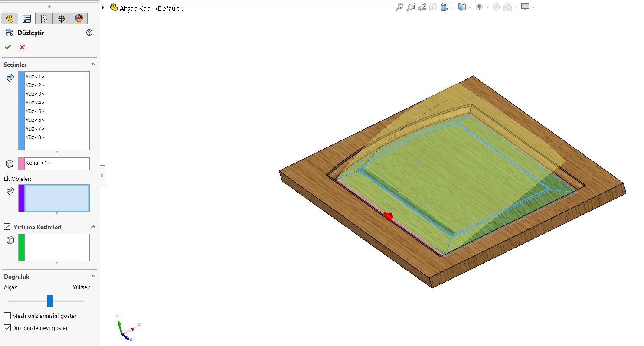Image resolution: width=644 pixels, height=346 pixels.
Task: Collapse the Yırtılma Kesimleri section
Action: coord(93,227)
